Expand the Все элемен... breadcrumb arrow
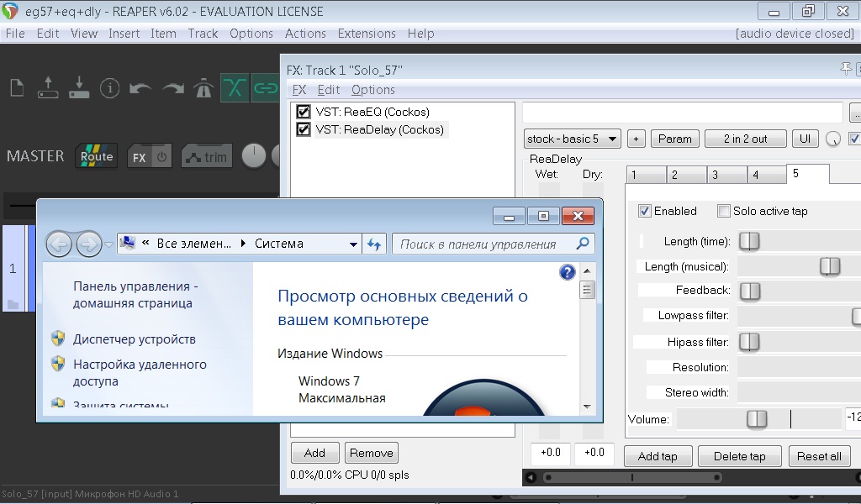The width and height of the screenshot is (861, 504). (x=243, y=244)
